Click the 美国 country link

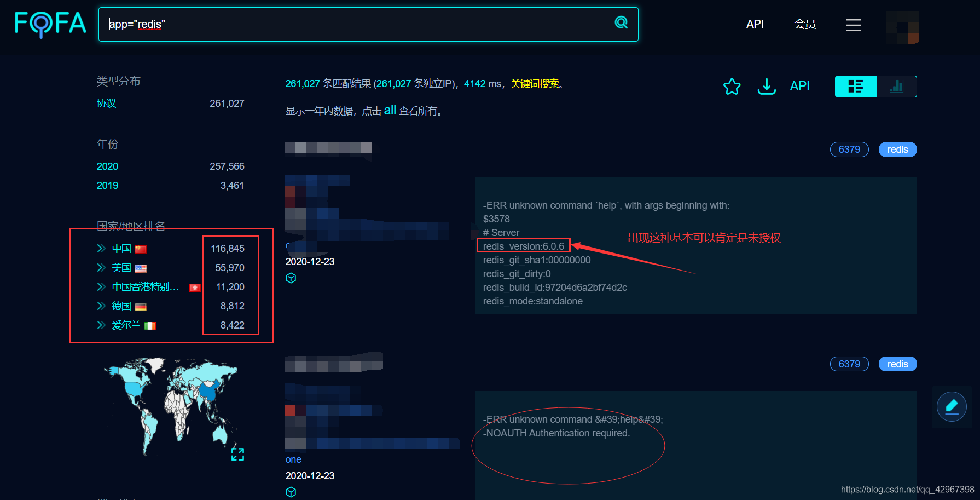pos(121,268)
